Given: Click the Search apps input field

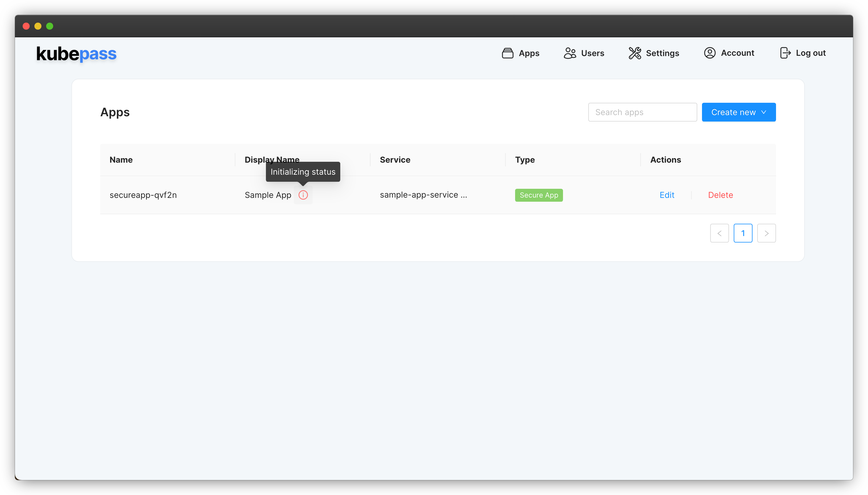Looking at the screenshot, I should pyautogui.click(x=642, y=112).
